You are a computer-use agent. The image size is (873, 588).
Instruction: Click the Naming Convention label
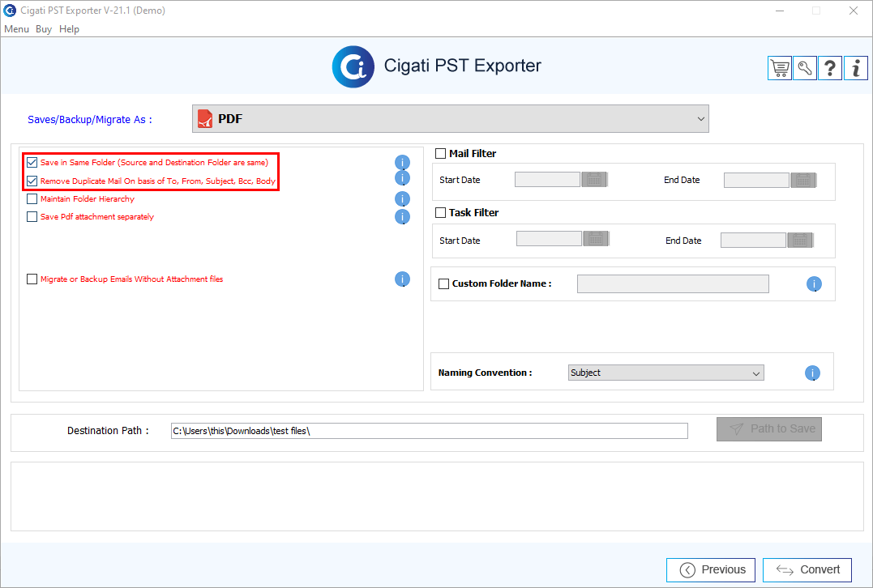(x=485, y=373)
